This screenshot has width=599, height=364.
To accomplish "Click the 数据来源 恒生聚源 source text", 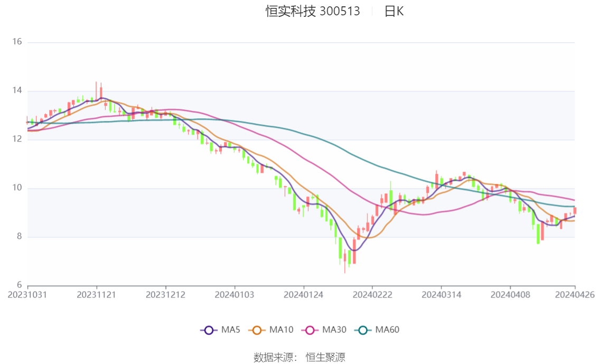I will [x=299, y=358].
